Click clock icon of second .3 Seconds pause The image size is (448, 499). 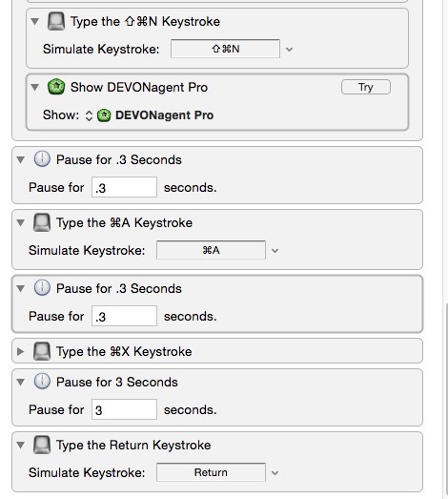pyautogui.click(x=42, y=288)
